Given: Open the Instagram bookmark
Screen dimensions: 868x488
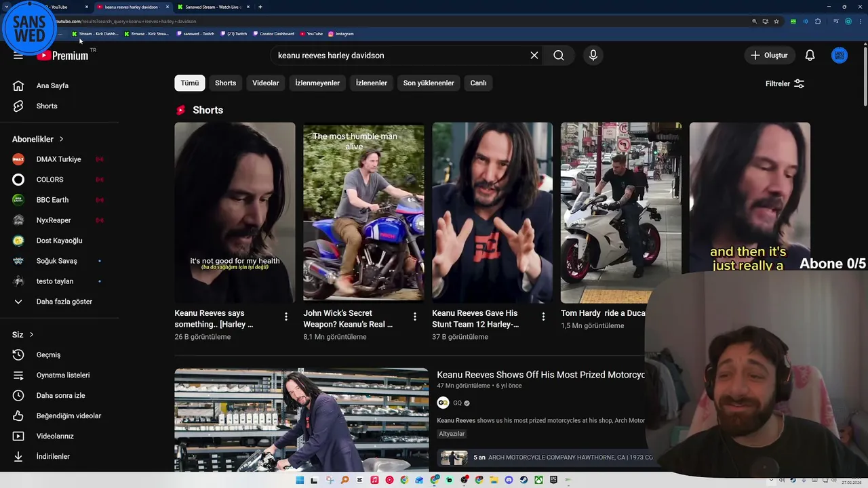Looking at the screenshot, I should click(x=341, y=33).
